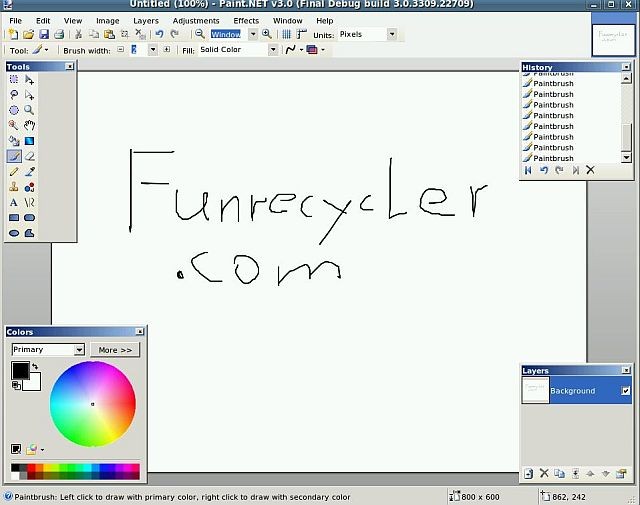Select the Pencil tool

click(x=14, y=171)
